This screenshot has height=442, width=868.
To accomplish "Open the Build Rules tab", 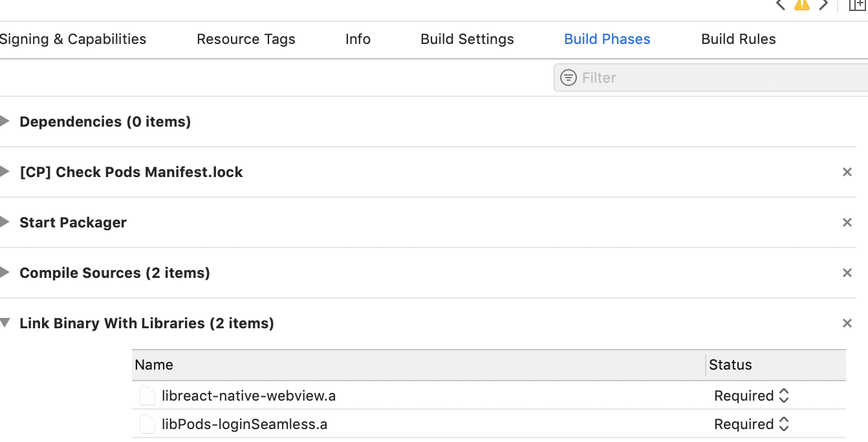I will point(738,39).
